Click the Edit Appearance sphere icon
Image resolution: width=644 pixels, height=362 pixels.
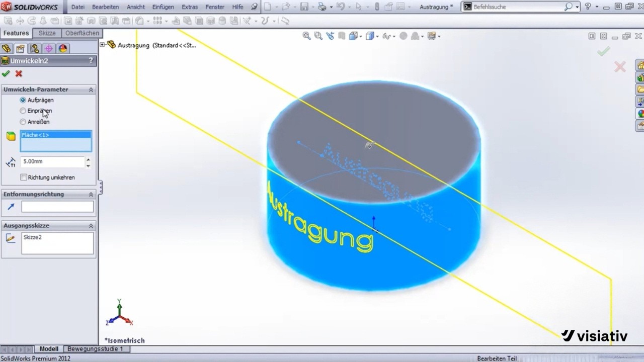(x=403, y=36)
